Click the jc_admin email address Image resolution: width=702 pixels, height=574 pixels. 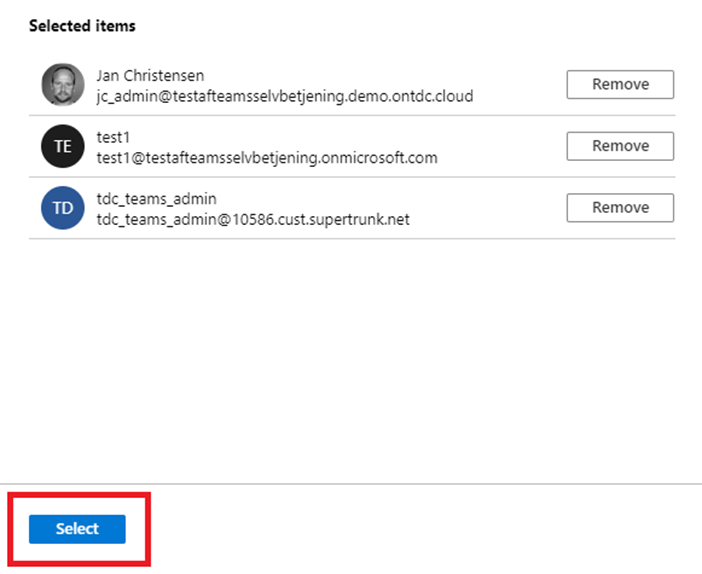[x=285, y=96]
